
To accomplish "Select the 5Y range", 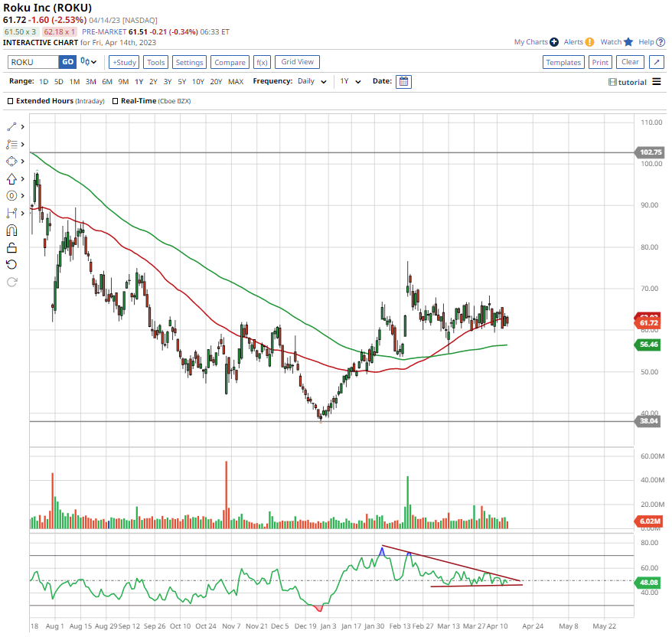I will pyautogui.click(x=181, y=81).
